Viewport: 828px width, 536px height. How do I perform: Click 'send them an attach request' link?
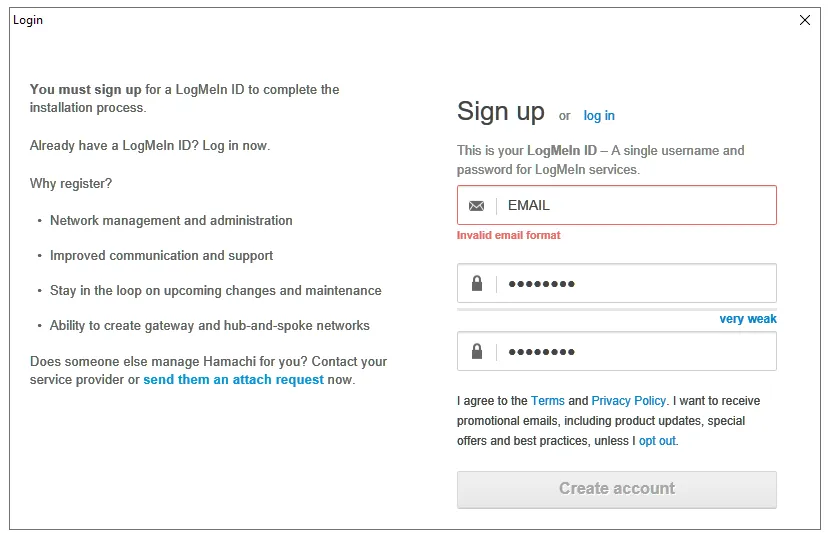[x=233, y=380]
